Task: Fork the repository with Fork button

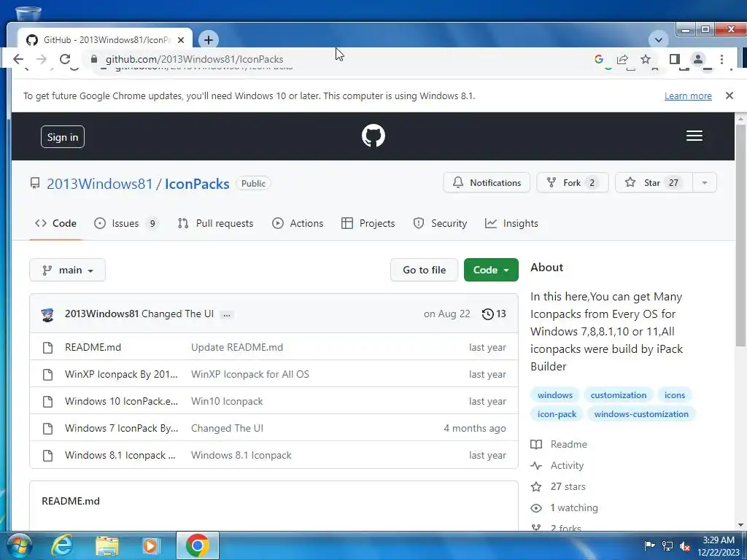Action: (x=573, y=183)
